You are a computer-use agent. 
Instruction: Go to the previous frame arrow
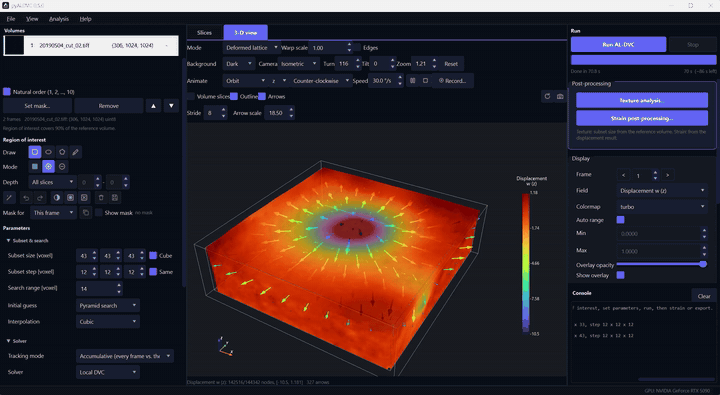pyautogui.click(x=623, y=175)
